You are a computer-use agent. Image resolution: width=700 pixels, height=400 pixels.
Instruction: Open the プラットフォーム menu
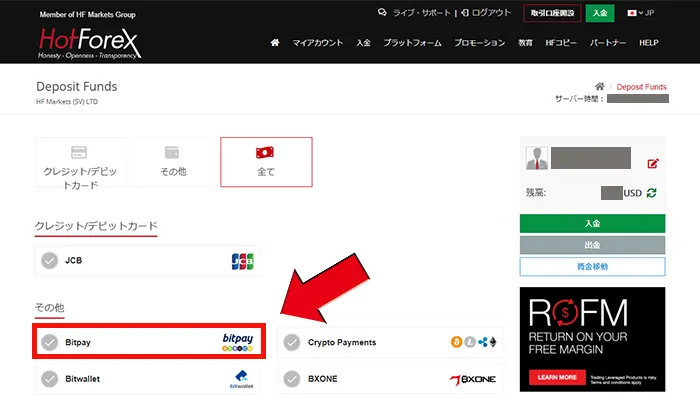coord(412,43)
